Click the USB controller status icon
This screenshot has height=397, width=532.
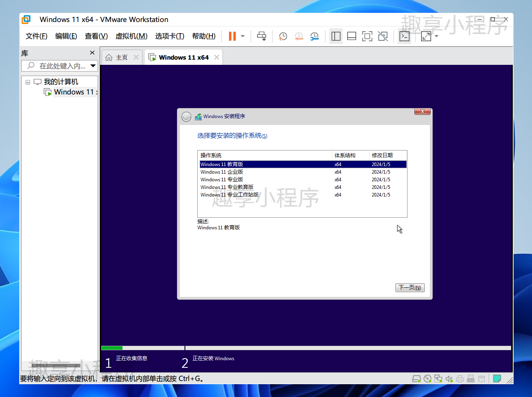[x=471, y=379]
